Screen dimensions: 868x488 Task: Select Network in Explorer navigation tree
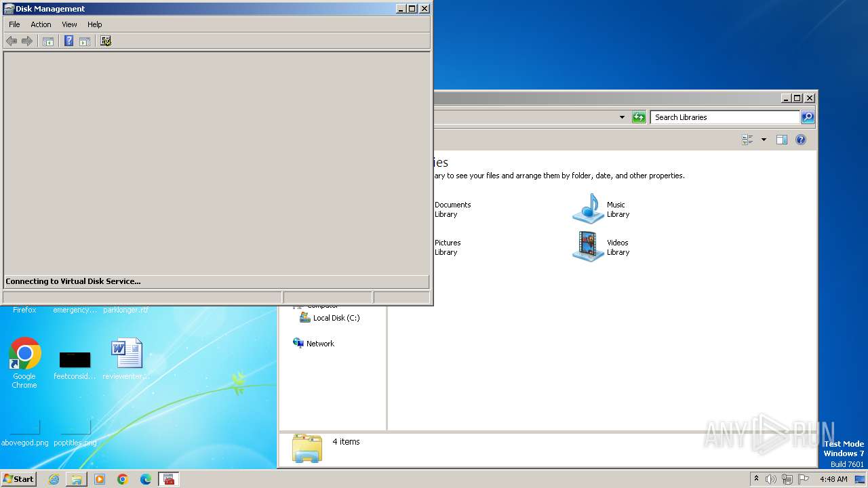pos(313,344)
